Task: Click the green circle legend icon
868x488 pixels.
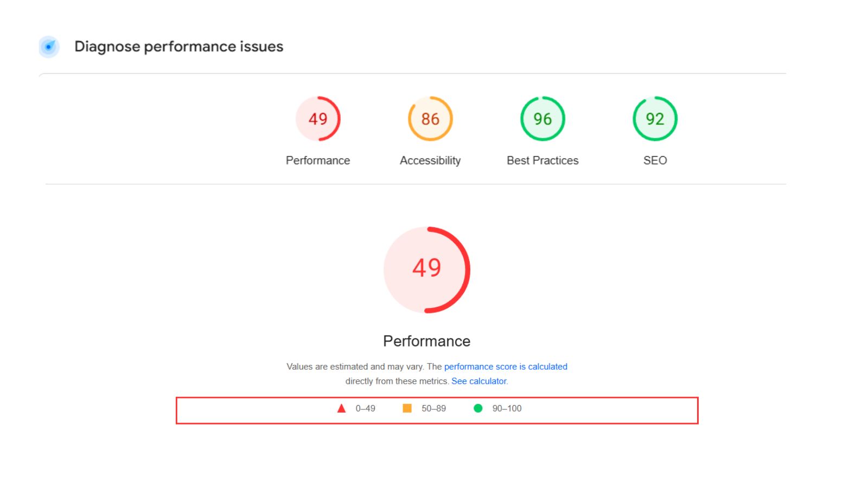Action: 478,408
